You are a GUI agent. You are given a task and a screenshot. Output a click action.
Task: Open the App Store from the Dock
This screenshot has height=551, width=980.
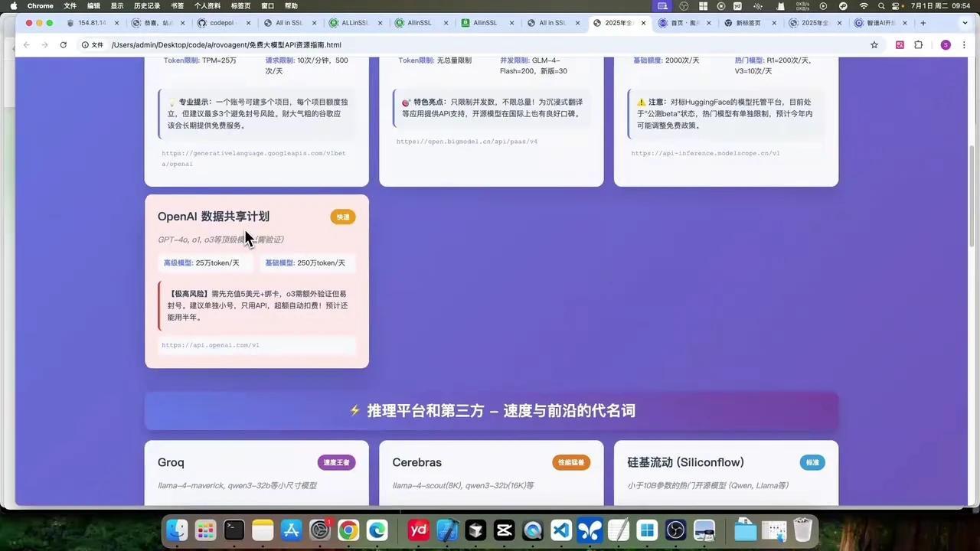pos(291,530)
